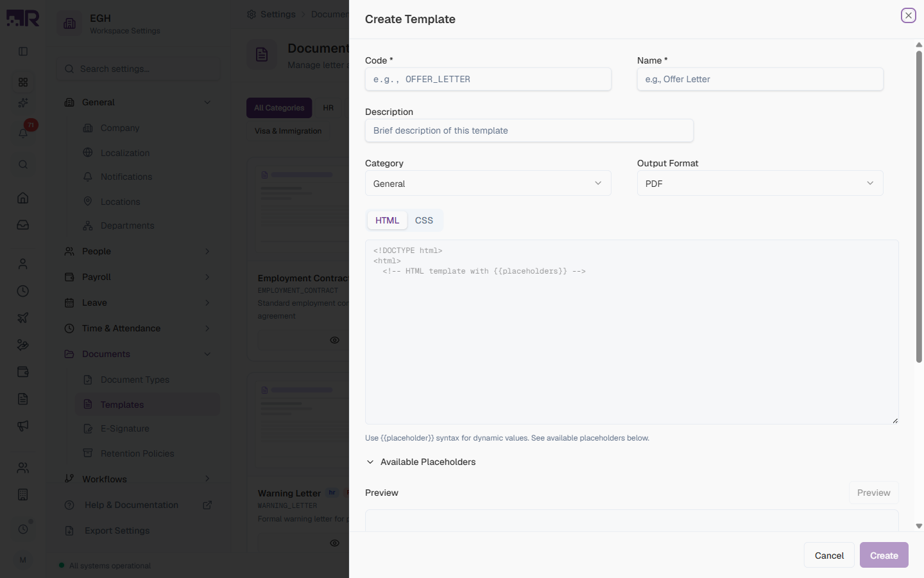Expand the Available Placeholders section
Viewport: 924px width, 578px height.
[x=421, y=462]
